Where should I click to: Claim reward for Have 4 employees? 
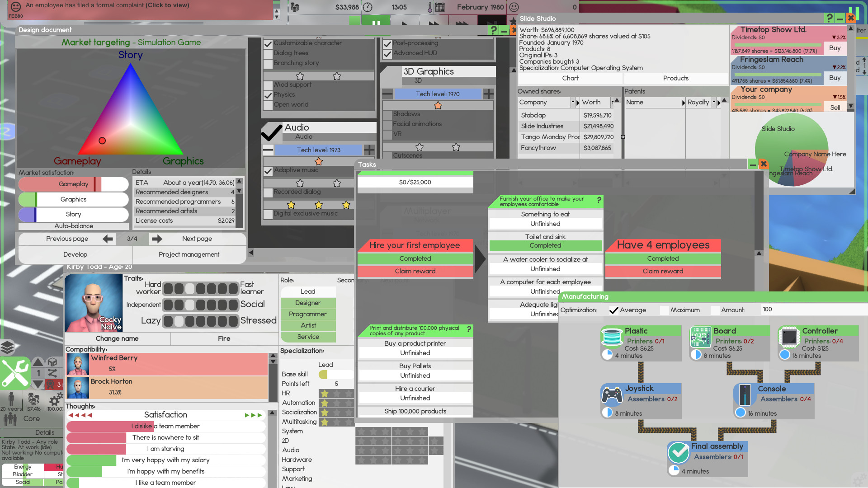[662, 271]
